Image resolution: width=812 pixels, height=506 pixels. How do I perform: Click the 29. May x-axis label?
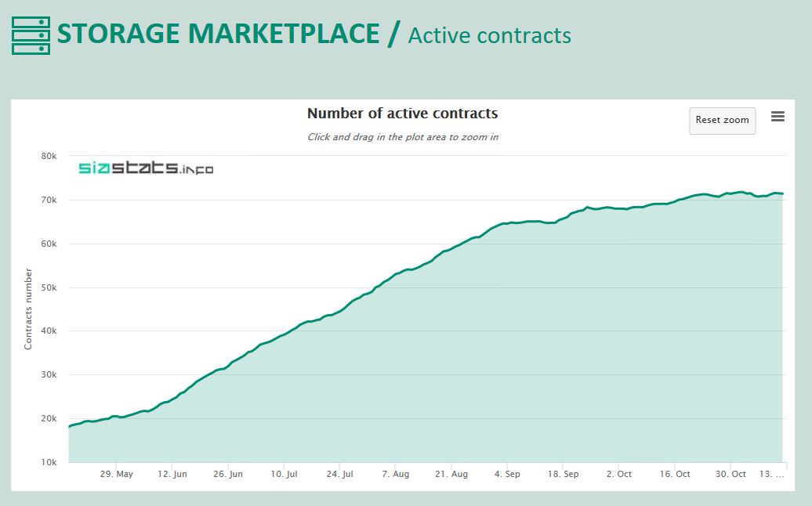point(117,474)
